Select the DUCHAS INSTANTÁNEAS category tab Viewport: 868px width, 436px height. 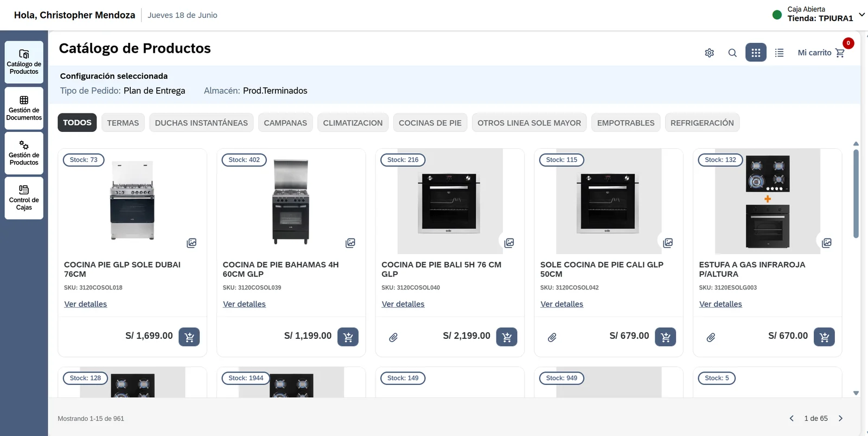(201, 123)
